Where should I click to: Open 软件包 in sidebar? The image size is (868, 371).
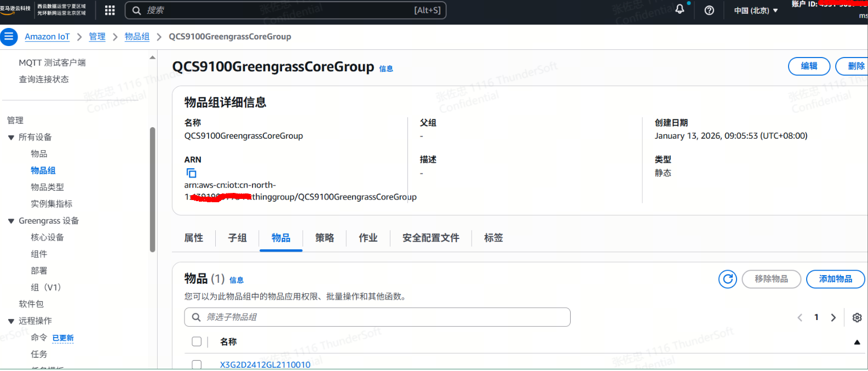pyautogui.click(x=31, y=304)
